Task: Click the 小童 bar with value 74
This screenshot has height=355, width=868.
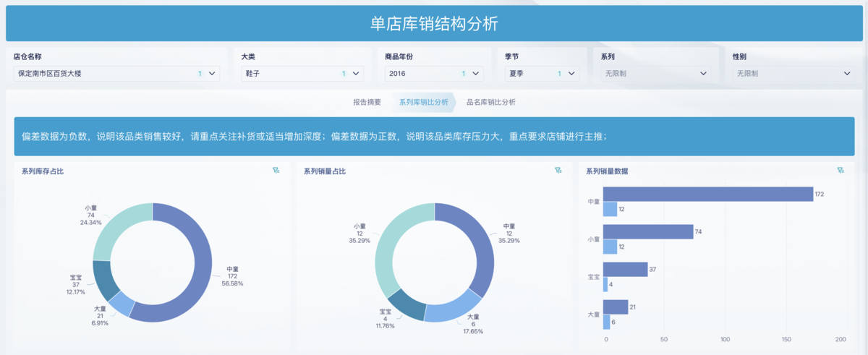Action: pyautogui.click(x=648, y=231)
